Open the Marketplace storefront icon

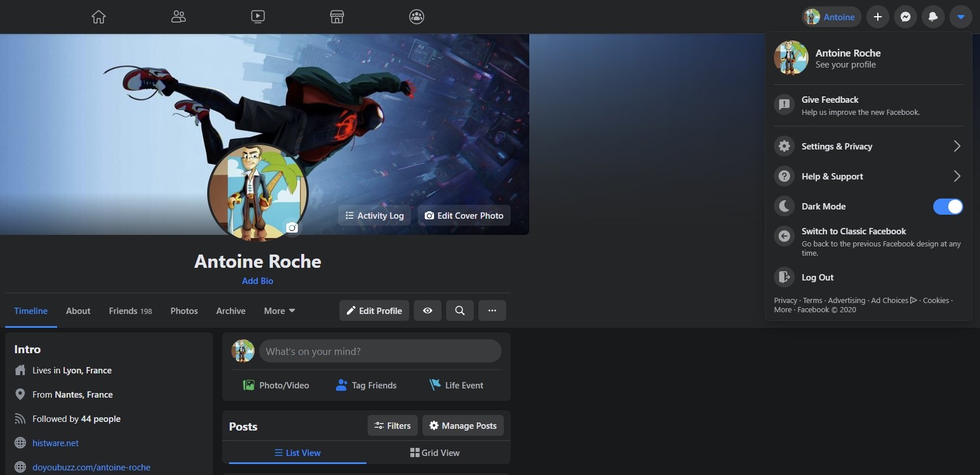point(337,17)
